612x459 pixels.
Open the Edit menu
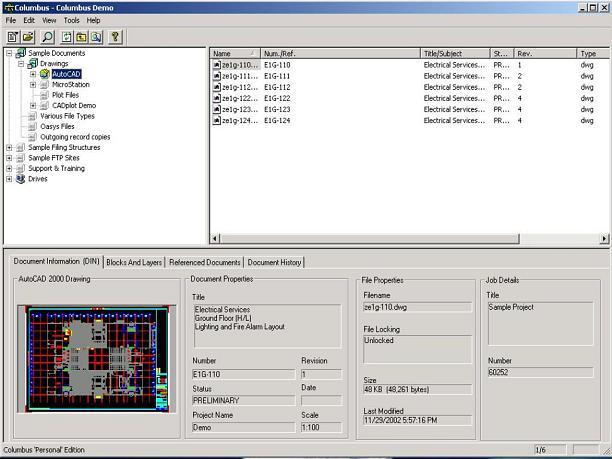coord(29,20)
